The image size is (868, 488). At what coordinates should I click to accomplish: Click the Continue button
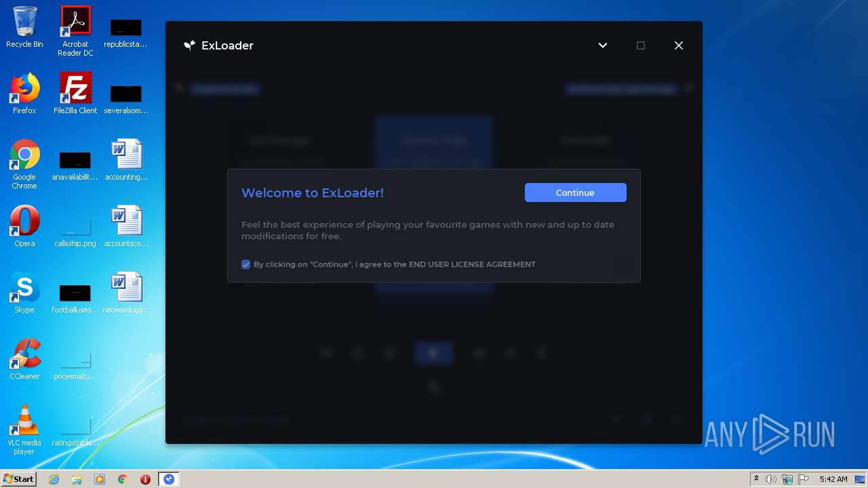(x=575, y=192)
